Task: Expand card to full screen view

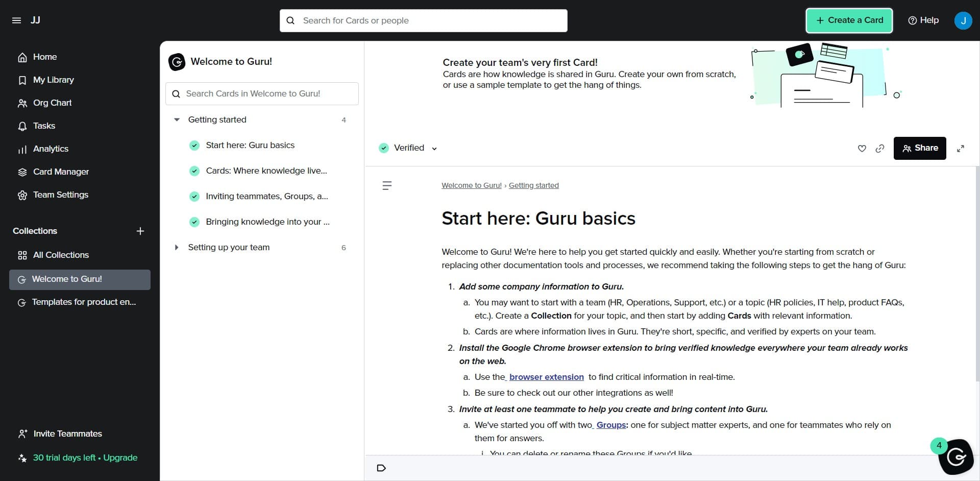Action: click(960, 149)
